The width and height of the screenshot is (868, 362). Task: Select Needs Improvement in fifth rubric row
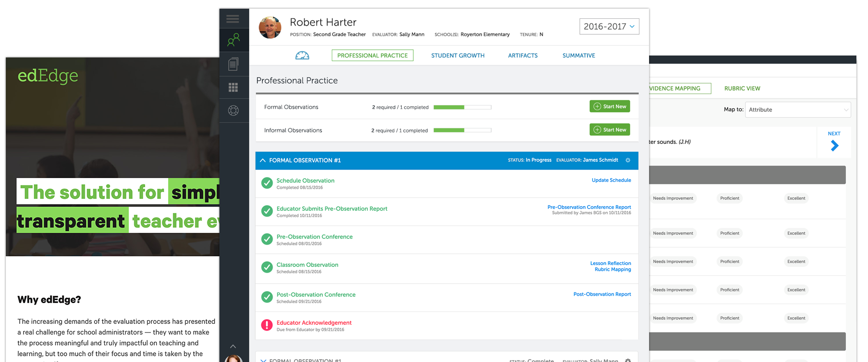click(673, 318)
